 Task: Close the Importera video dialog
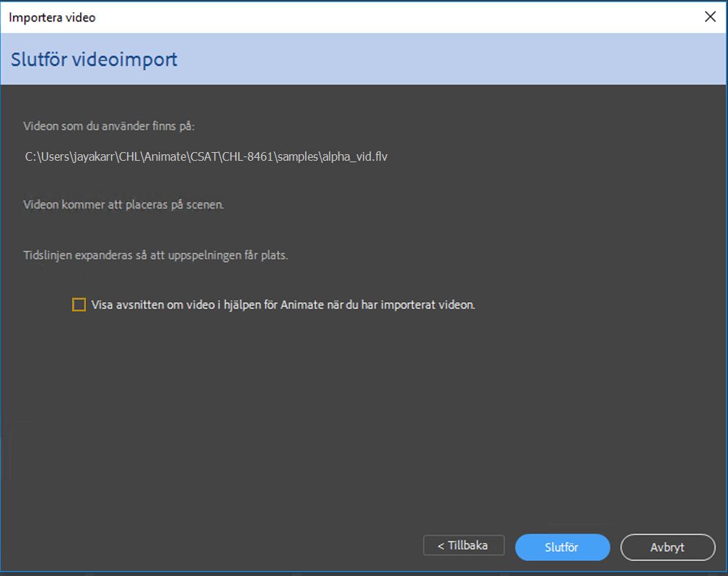[710, 17]
